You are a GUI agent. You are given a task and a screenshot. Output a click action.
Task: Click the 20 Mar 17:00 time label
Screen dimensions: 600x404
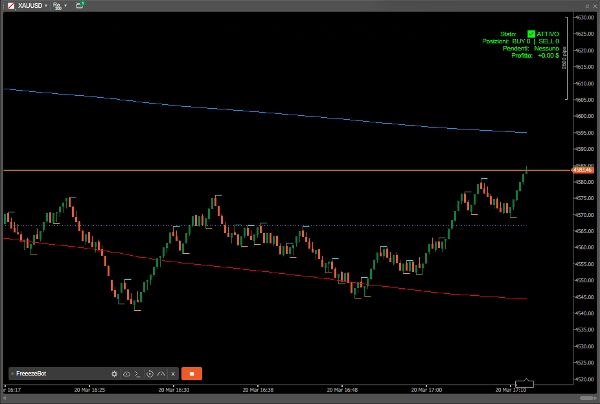[426, 390]
